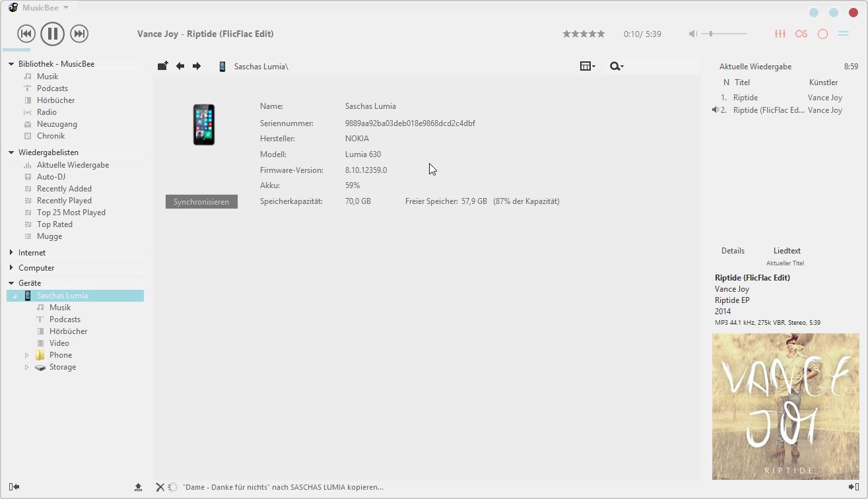This screenshot has height=499, width=868.
Task: Open the view layout dropdown
Action: pos(587,66)
